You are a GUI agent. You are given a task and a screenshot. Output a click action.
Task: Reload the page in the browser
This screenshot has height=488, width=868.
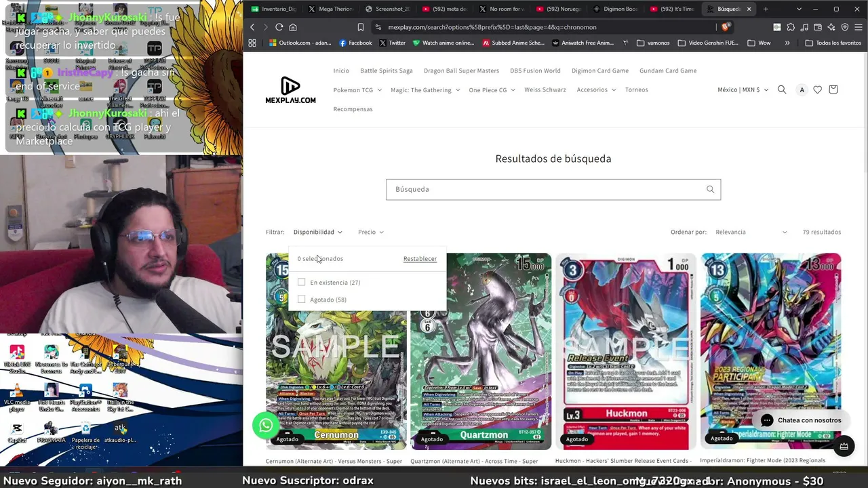tap(279, 27)
